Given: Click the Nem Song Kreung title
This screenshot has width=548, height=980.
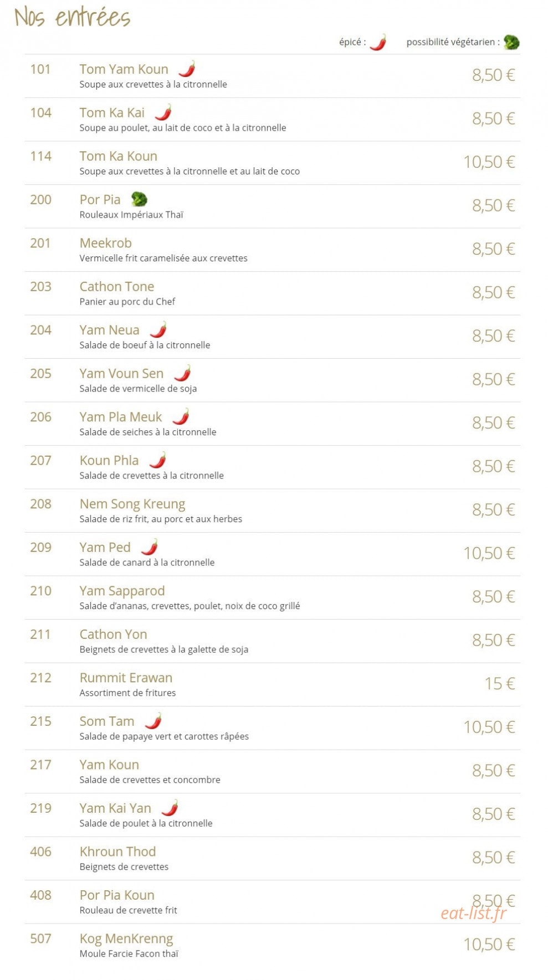Looking at the screenshot, I should [x=132, y=504].
